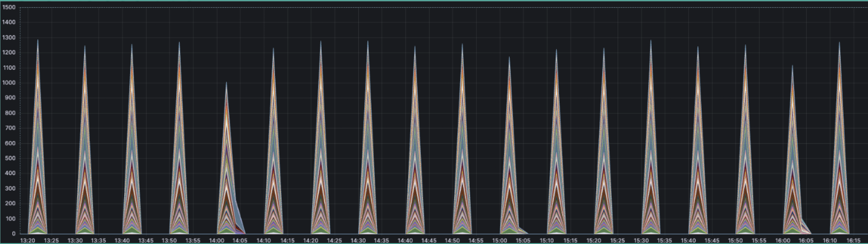Click the x-axis time label 15:50
Screen dimensions: 868x244
(x=735, y=240)
